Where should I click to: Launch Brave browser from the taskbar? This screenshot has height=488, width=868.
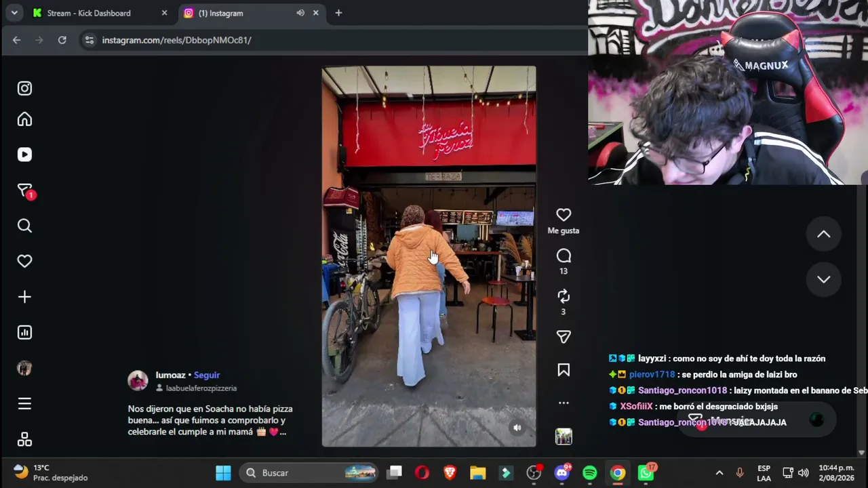[450, 473]
